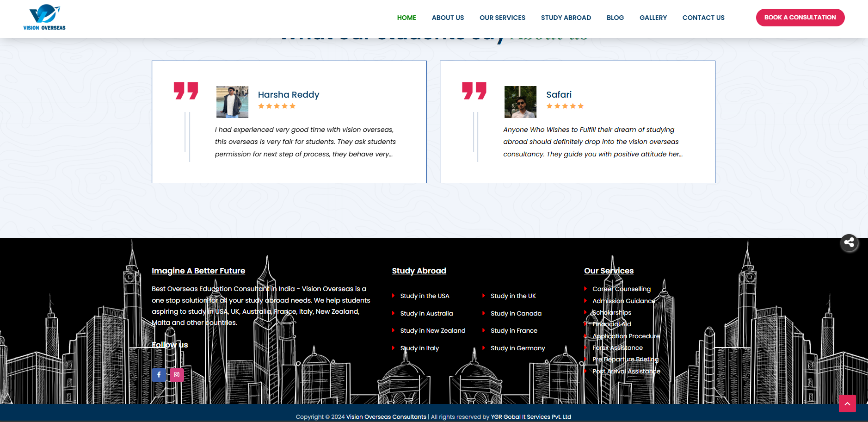
Task: Click Safari's profile photo
Action: (520, 102)
